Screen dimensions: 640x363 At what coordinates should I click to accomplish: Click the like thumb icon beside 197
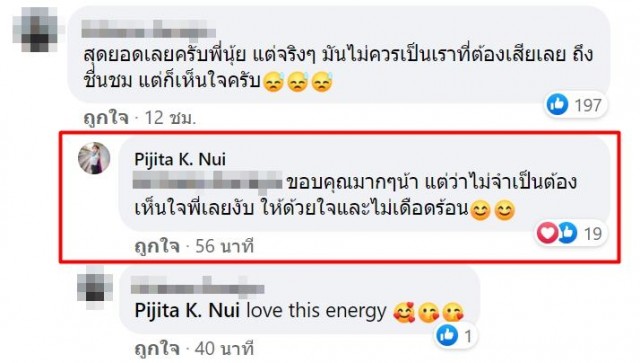click(x=557, y=105)
